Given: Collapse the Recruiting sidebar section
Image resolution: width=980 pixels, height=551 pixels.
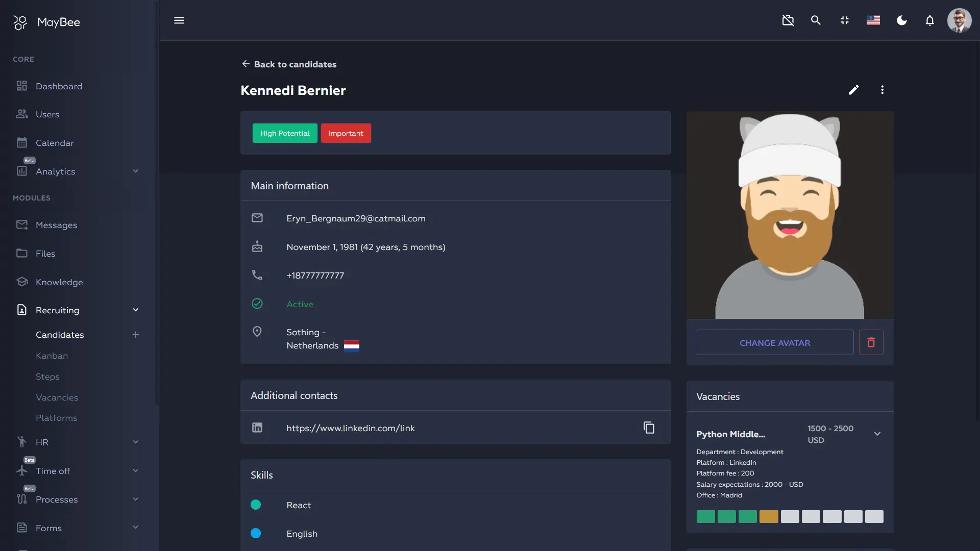Looking at the screenshot, I should tap(135, 310).
